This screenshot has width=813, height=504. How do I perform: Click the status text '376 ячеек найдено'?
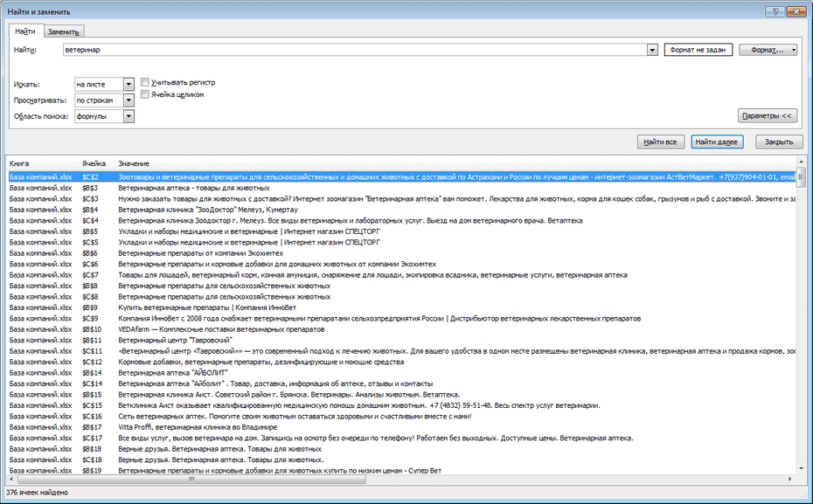coord(37,493)
